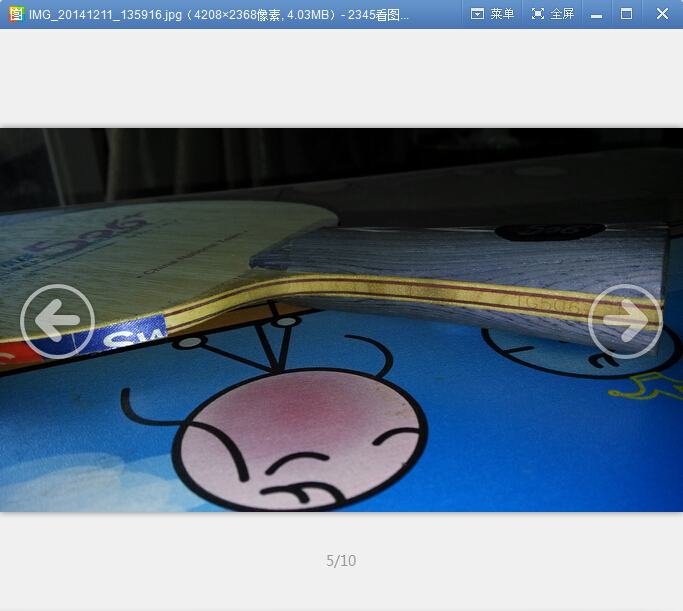
Task: Minimize the image viewer window
Action: (596, 14)
